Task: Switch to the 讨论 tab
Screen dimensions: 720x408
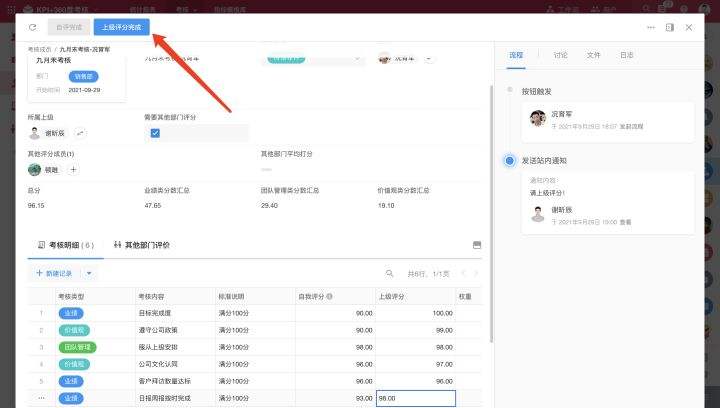Action: coord(560,55)
